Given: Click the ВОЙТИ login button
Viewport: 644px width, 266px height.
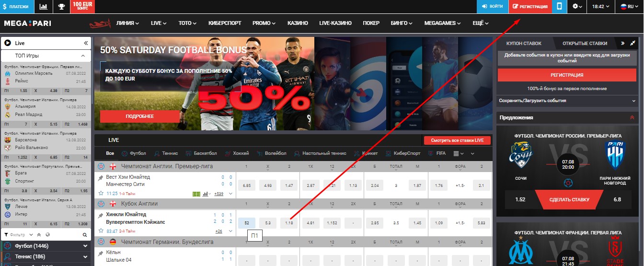Looking at the screenshot, I should [x=492, y=7].
